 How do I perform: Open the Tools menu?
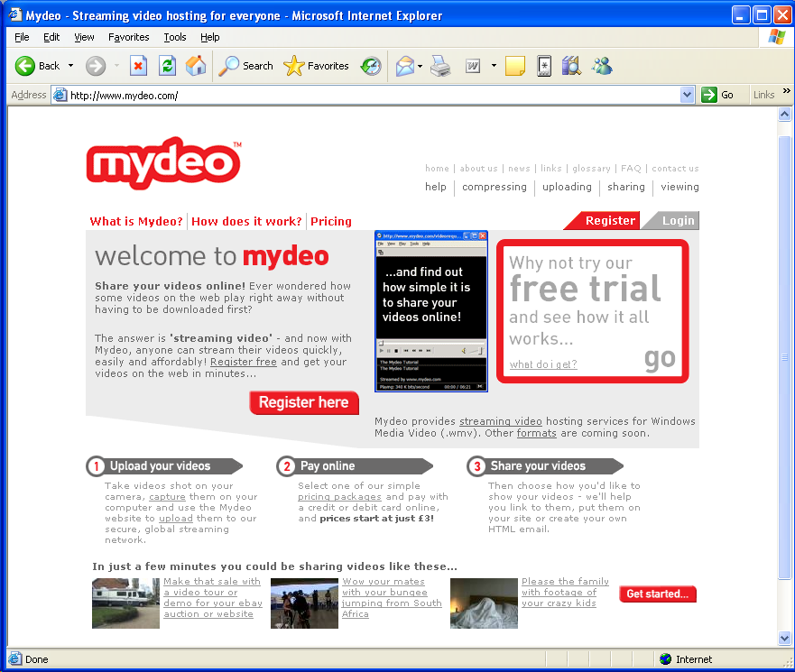pos(175,37)
